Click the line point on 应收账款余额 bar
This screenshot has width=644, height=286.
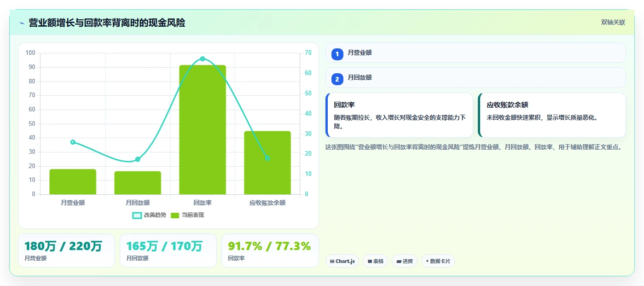click(267, 158)
